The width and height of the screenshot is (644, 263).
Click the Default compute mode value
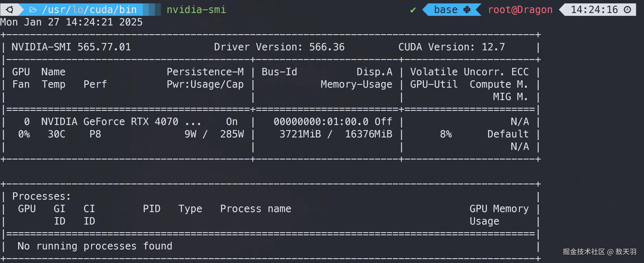(508, 134)
